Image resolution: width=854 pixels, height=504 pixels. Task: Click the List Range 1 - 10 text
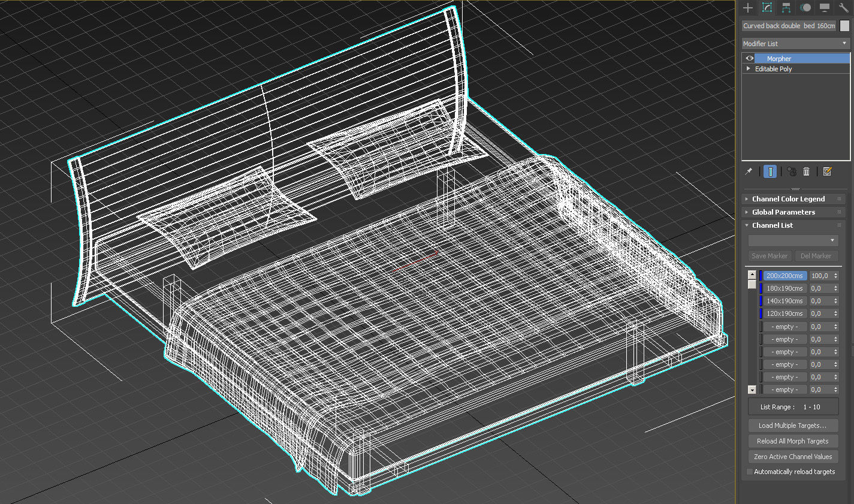tap(790, 407)
